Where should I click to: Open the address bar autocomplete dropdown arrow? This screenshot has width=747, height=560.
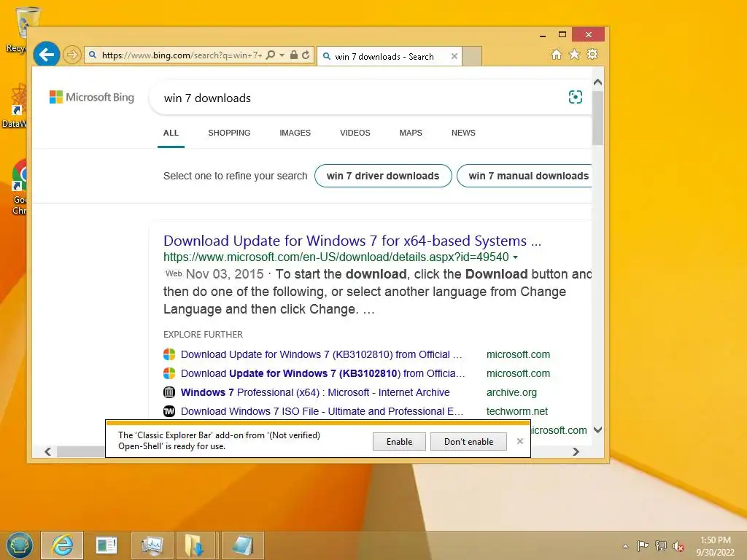click(x=282, y=55)
